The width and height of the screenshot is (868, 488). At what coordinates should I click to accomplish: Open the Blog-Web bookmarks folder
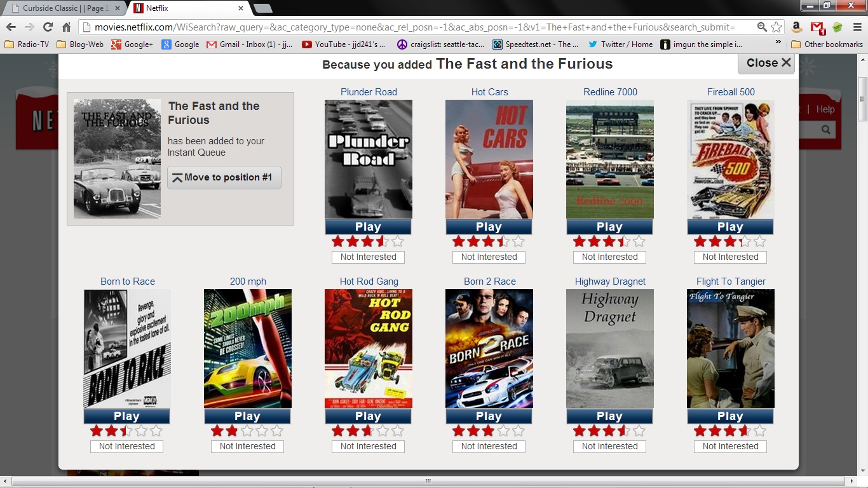80,44
